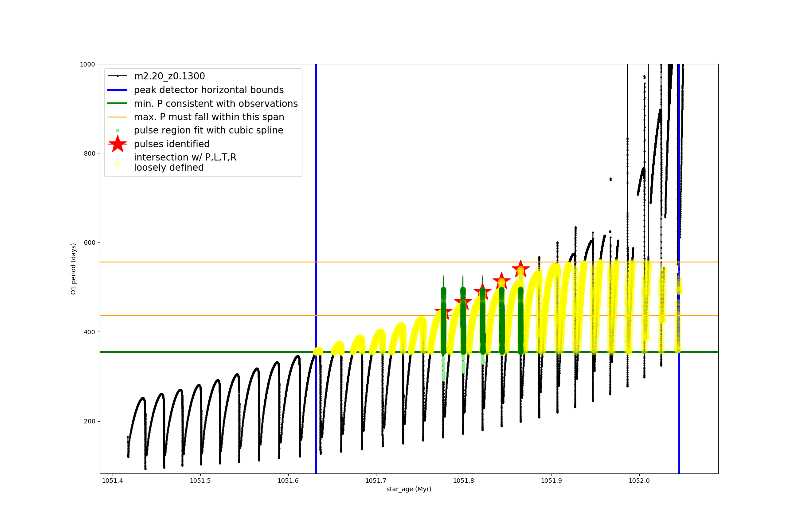798x532 pixels.
Task: Click the light green dot legend marker
Action: tap(117, 130)
